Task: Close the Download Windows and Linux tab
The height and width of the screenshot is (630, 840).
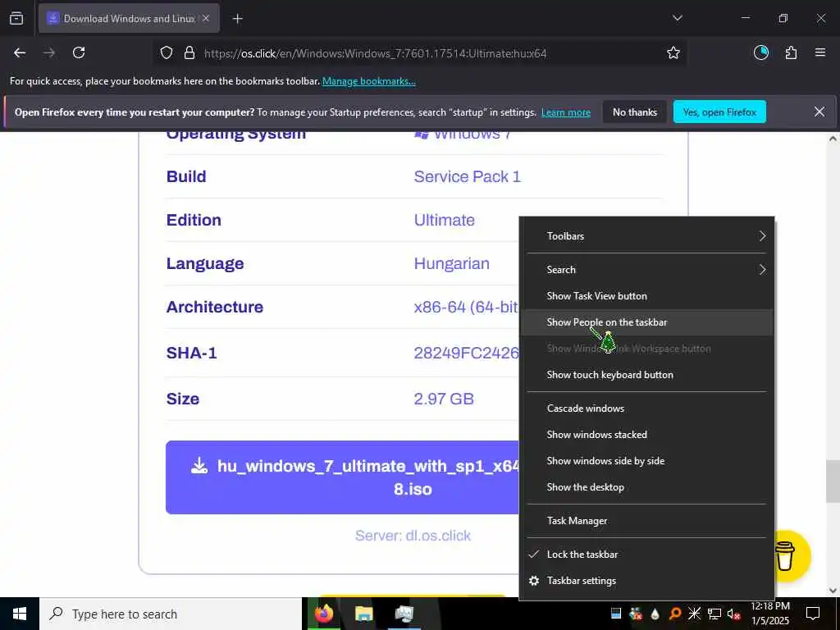Action: [206, 18]
